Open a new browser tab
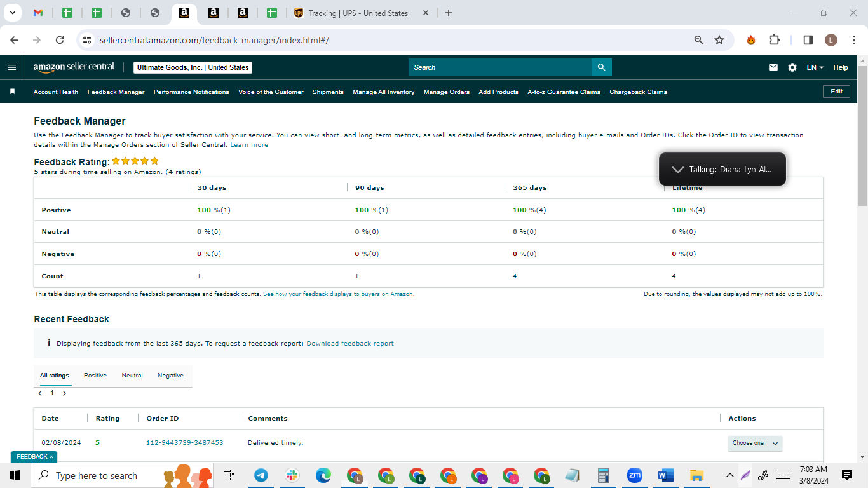 coord(449,13)
